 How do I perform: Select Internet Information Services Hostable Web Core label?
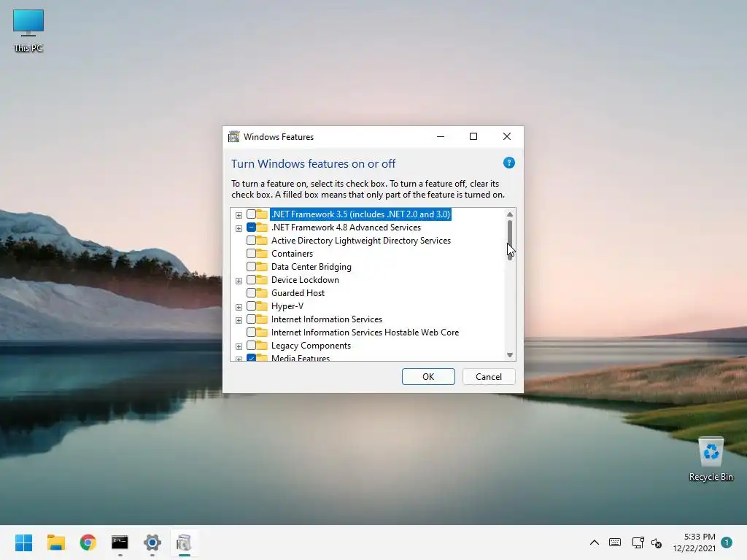[365, 332]
